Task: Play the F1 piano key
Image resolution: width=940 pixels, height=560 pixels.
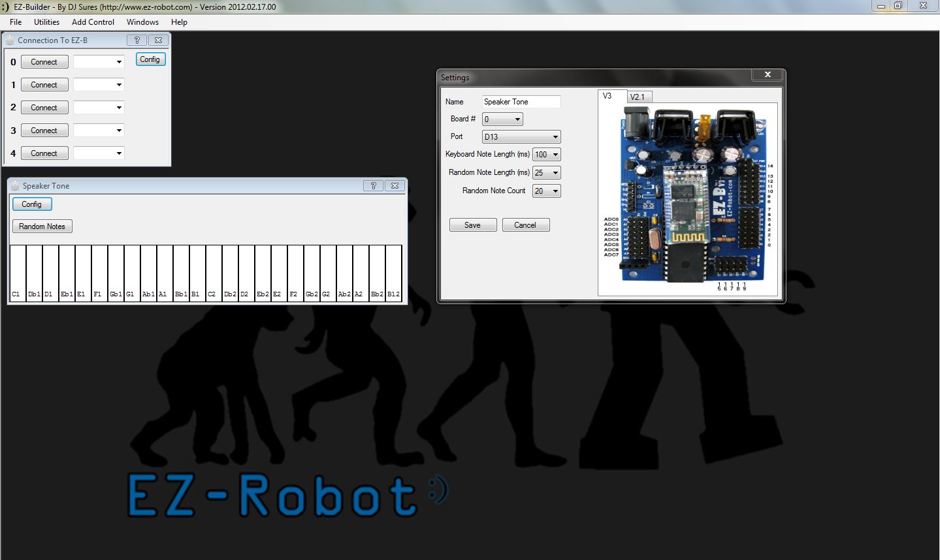Action: coord(99,273)
